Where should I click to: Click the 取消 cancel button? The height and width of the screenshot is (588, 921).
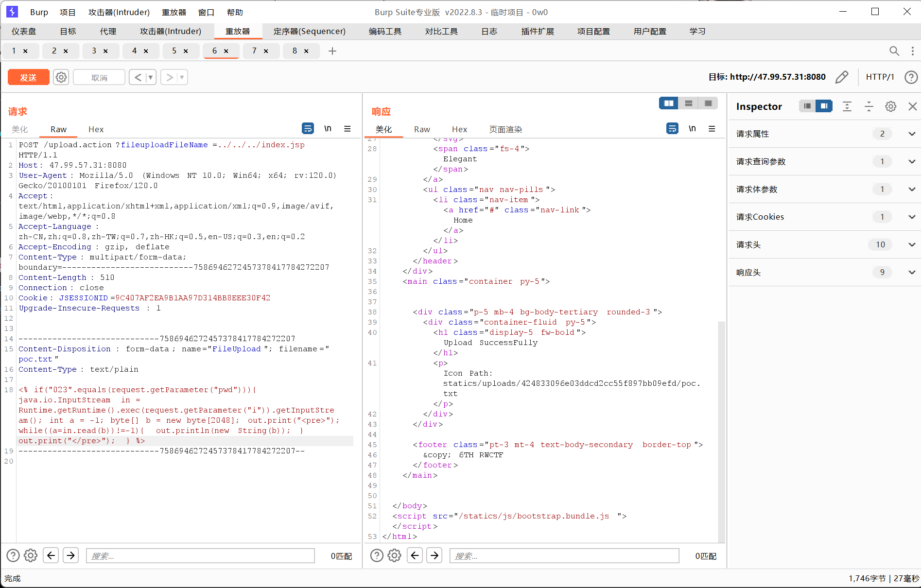coord(99,77)
